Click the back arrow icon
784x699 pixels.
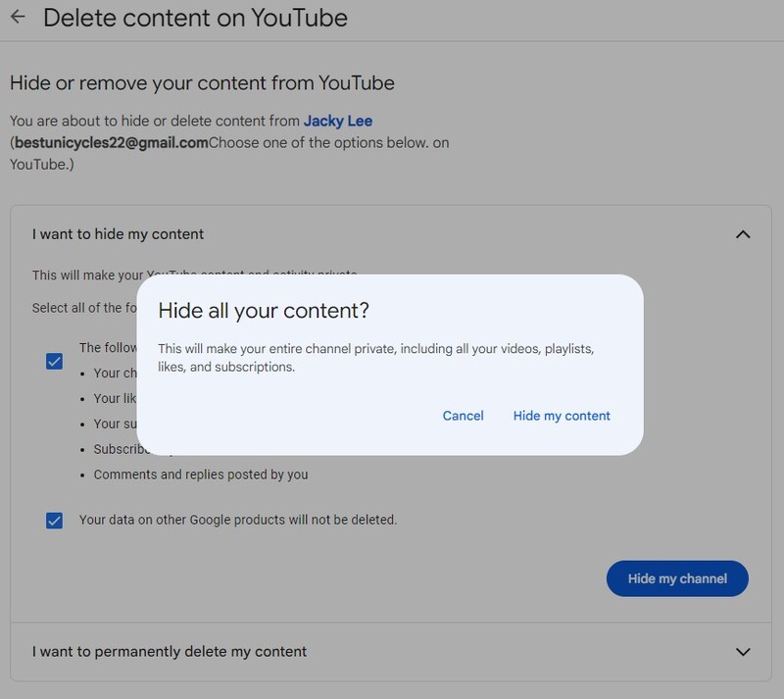click(x=18, y=18)
